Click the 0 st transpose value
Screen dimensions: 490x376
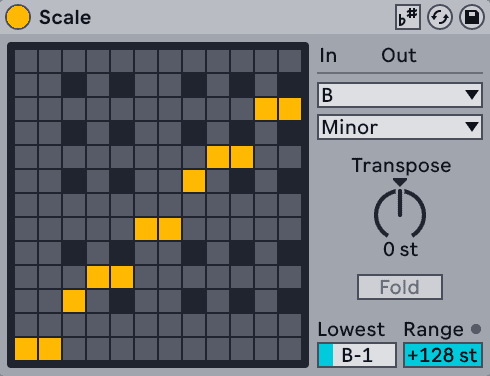point(400,249)
